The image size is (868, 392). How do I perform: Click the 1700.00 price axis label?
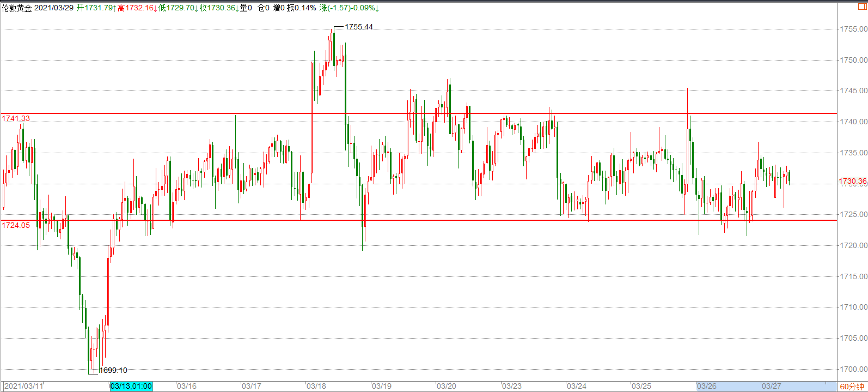(x=853, y=369)
